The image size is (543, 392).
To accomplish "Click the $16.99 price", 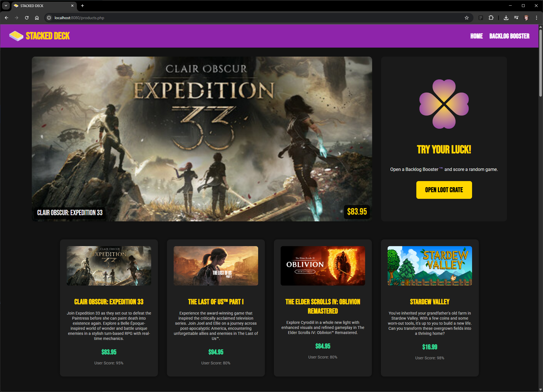I will coord(430,347).
